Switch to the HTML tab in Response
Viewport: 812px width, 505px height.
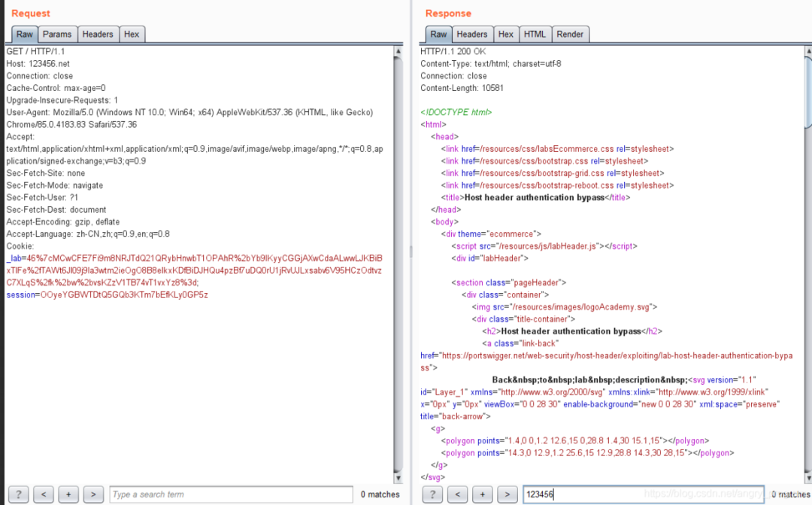pyautogui.click(x=535, y=35)
